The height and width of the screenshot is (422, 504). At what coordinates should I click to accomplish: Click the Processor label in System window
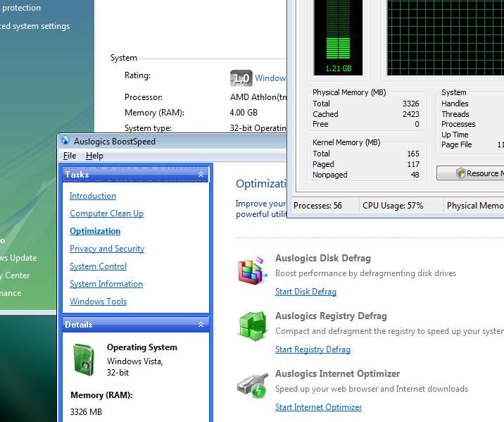coord(144,97)
